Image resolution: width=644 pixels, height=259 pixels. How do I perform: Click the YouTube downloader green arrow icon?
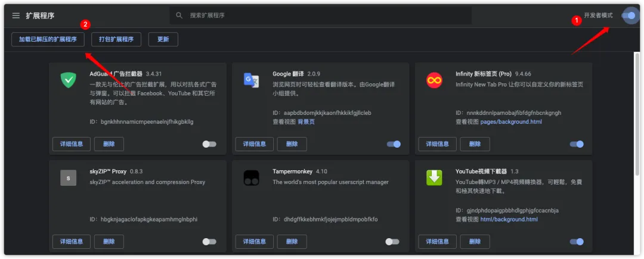434,178
